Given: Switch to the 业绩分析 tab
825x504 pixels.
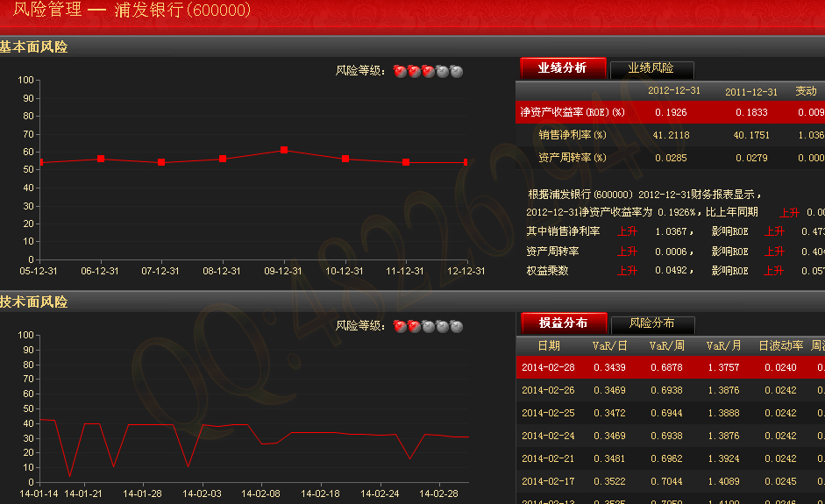Looking at the screenshot, I should pos(563,67).
